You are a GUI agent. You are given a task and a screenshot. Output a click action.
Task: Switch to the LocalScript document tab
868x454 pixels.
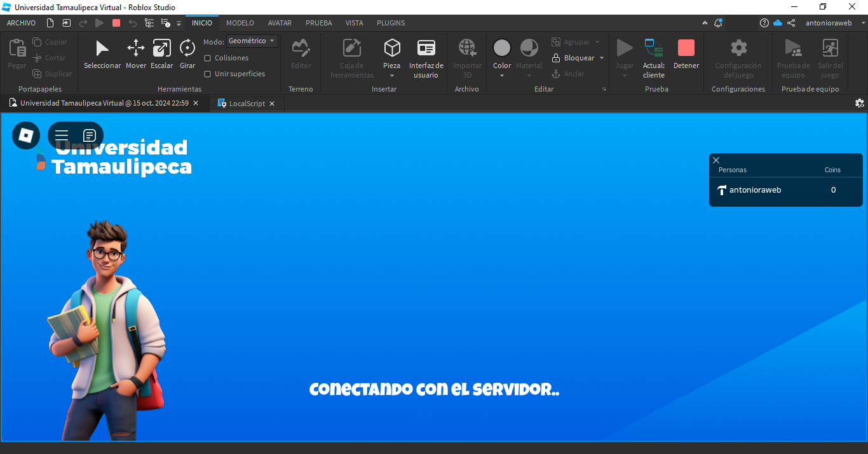tap(247, 103)
